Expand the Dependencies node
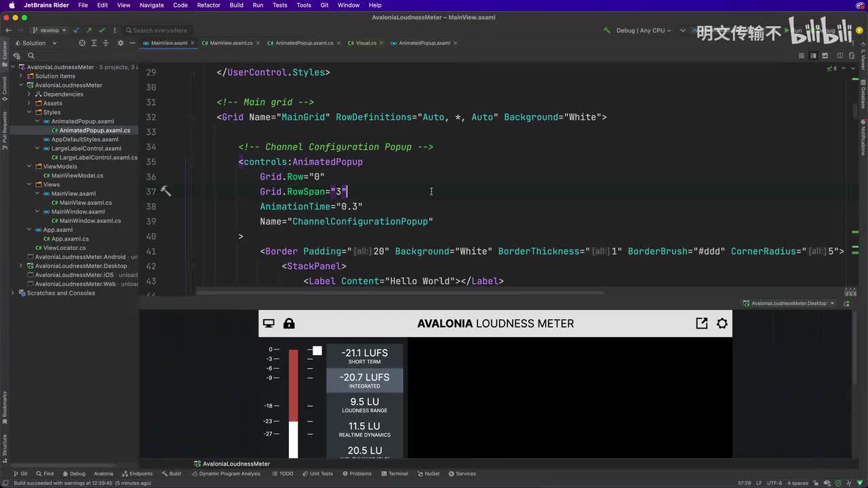The height and width of the screenshot is (488, 868). [x=29, y=94]
